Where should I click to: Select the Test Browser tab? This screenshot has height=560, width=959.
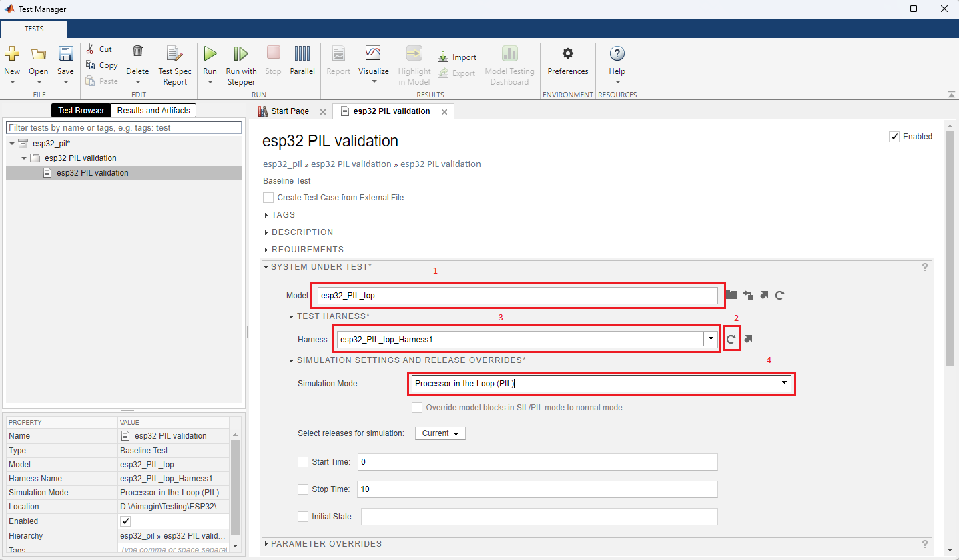click(x=81, y=111)
